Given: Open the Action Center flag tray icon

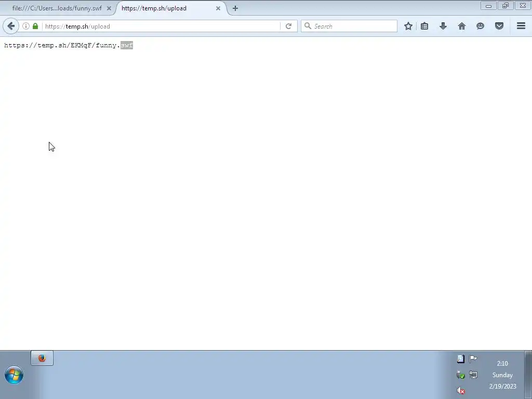Looking at the screenshot, I should 473,358.
